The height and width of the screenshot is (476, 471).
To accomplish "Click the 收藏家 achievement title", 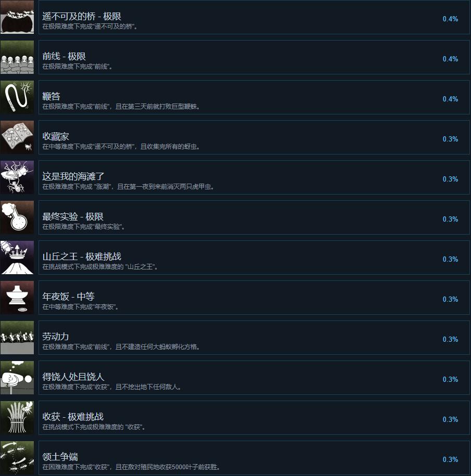I will tap(56, 136).
